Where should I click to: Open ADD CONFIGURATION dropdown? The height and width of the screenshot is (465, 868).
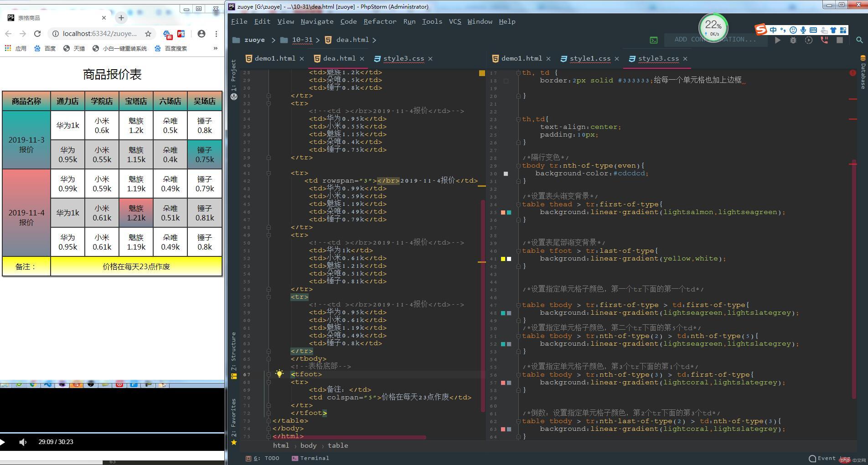(x=715, y=40)
